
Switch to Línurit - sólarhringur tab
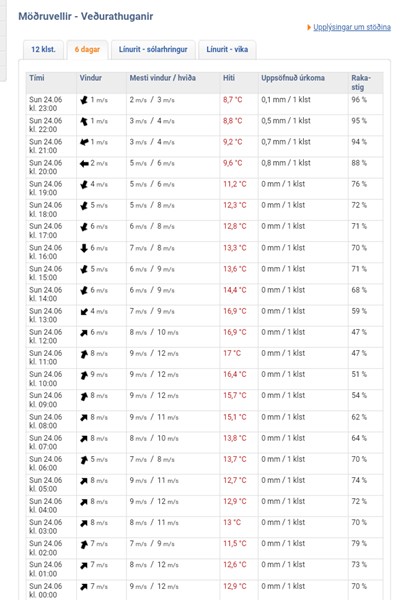click(153, 50)
